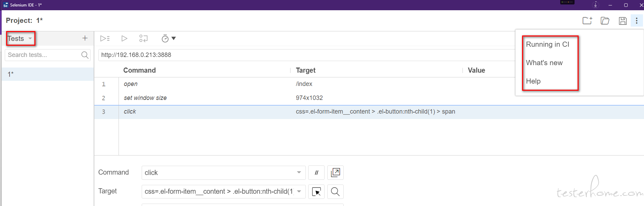Image resolution: width=644 pixels, height=206 pixels.
Task: Maximize the Selenium IDE window
Action: tap(626, 5)
